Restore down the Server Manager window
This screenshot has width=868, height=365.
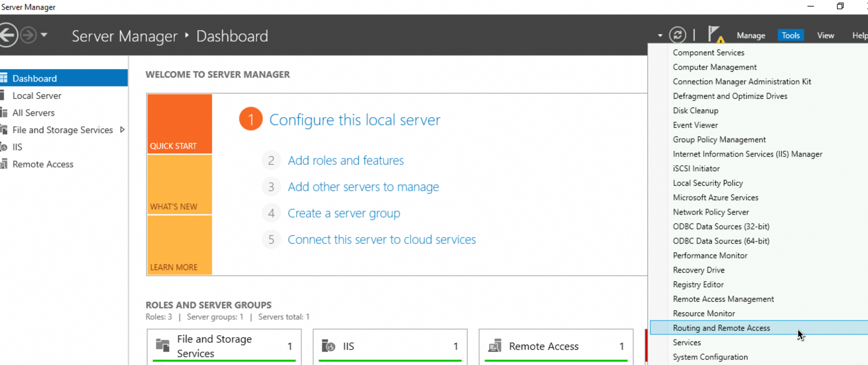tap(840, 6)
